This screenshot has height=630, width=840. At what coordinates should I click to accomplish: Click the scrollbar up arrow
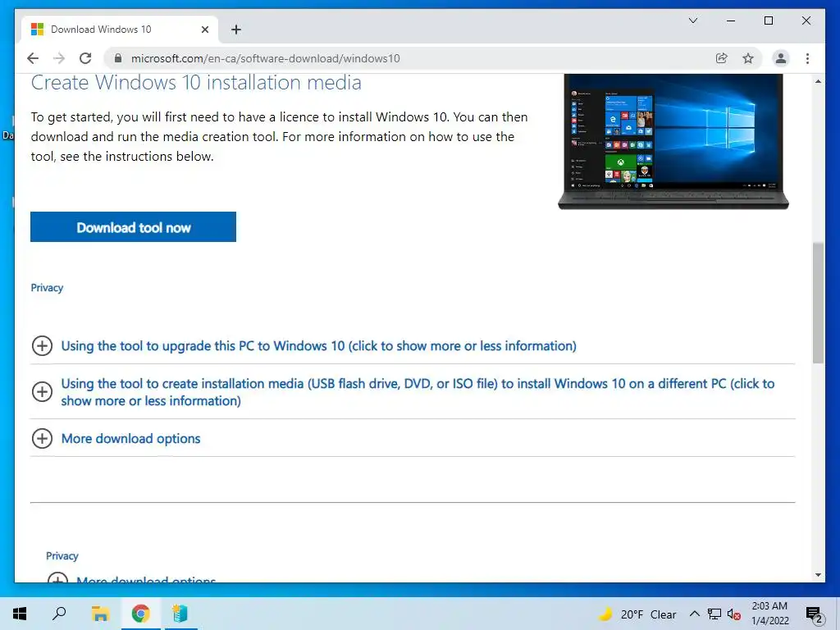coord(818,81)
